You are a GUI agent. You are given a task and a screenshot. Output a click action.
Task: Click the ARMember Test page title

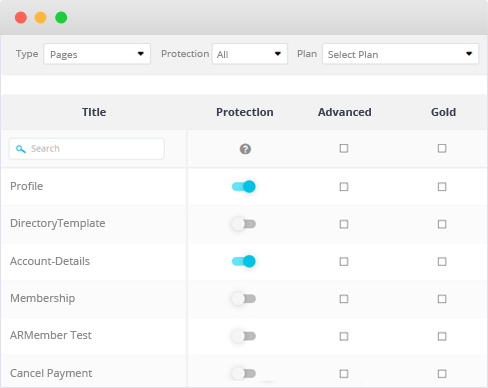click(x=51, y=335)
